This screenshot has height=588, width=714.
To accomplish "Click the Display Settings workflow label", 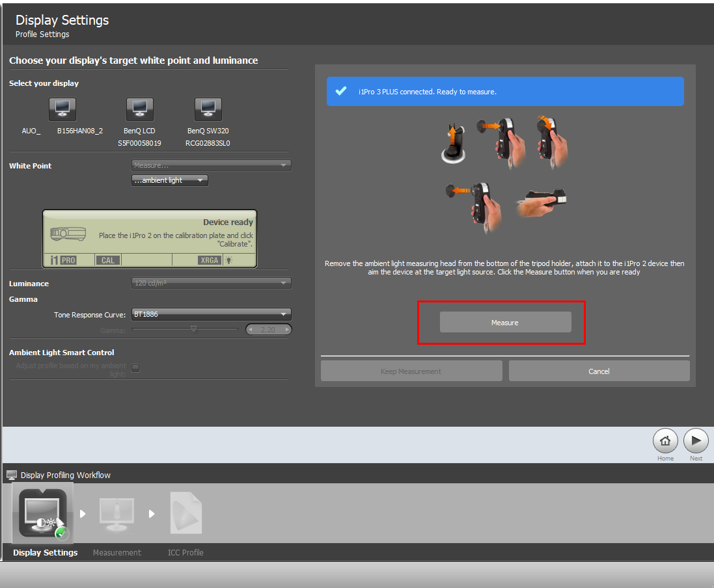I will click(45, 552).
